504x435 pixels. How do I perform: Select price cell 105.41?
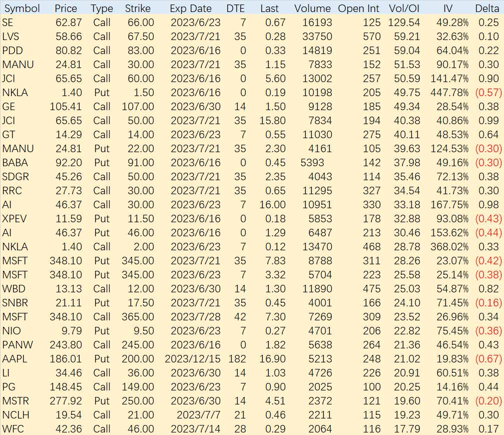66,107
